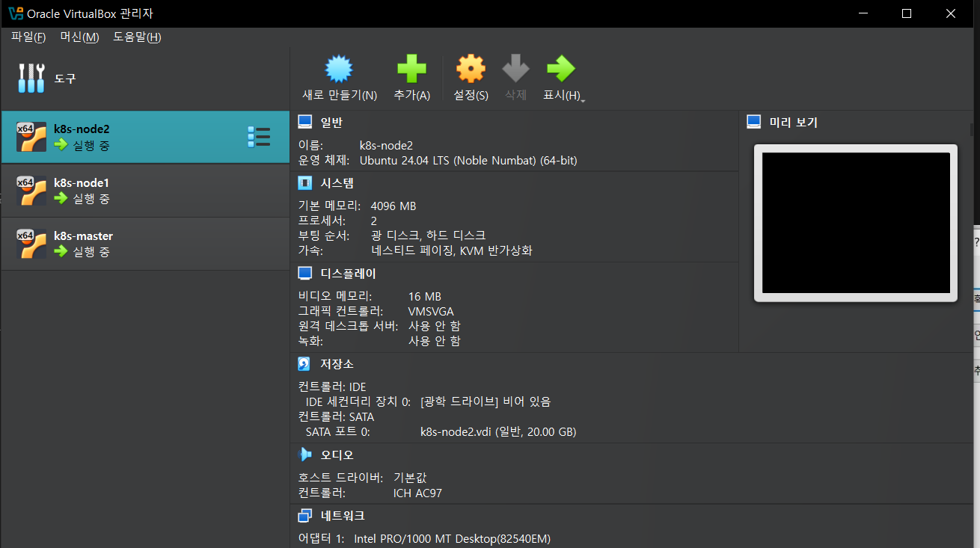Click the k8s-master OS icon
980x548 pixels.
click(x=31, y=244)
